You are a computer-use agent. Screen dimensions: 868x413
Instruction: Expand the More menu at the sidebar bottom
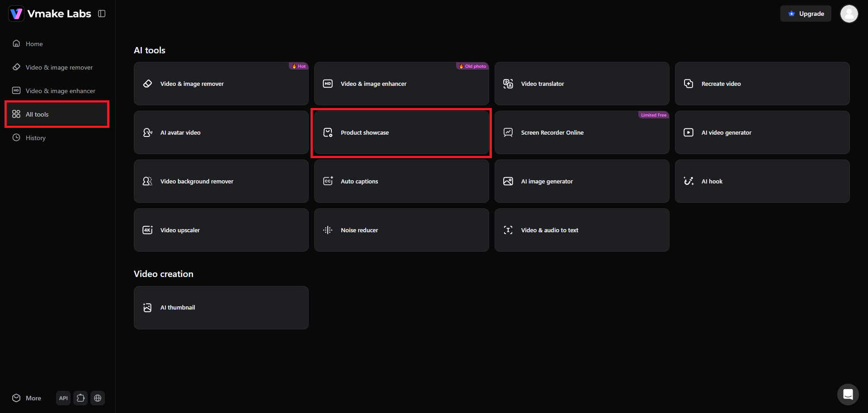pos(27,398)
